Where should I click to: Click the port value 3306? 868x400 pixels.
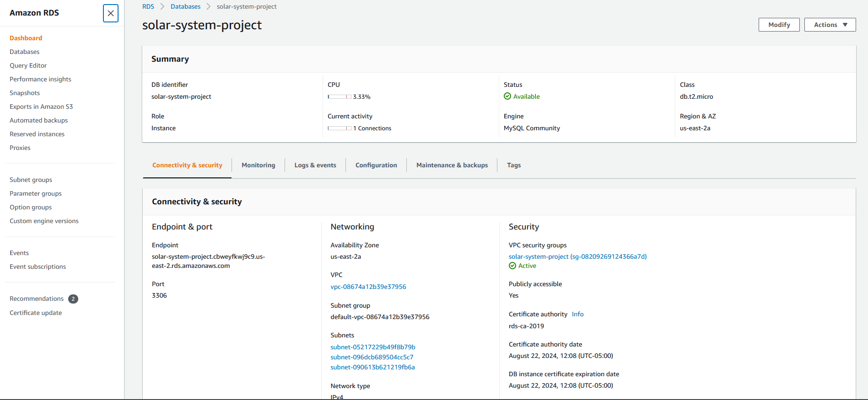159,295
